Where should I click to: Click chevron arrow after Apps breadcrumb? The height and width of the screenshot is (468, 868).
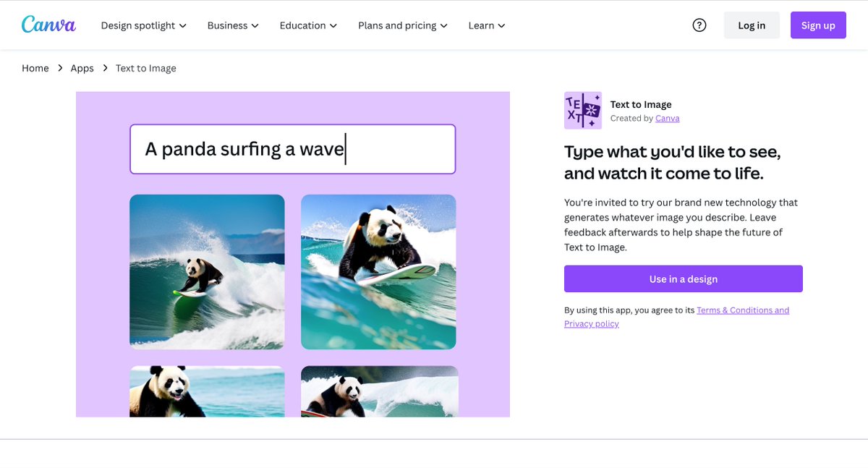pos(105,68)
